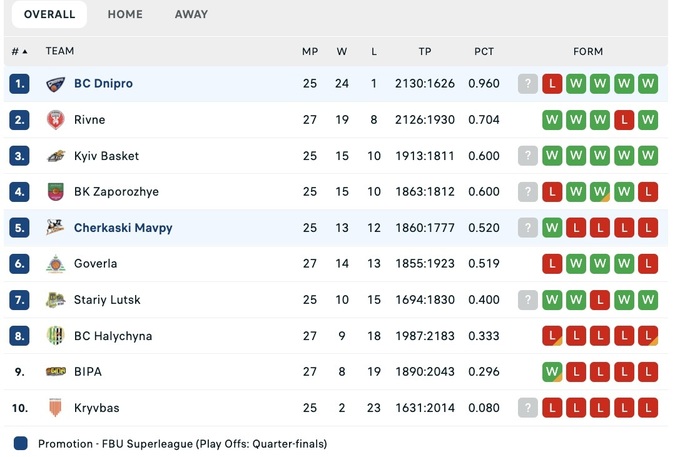Sort standings by PCT column header
The height and width of the screenshot is (457, 680).
(484, 51)
